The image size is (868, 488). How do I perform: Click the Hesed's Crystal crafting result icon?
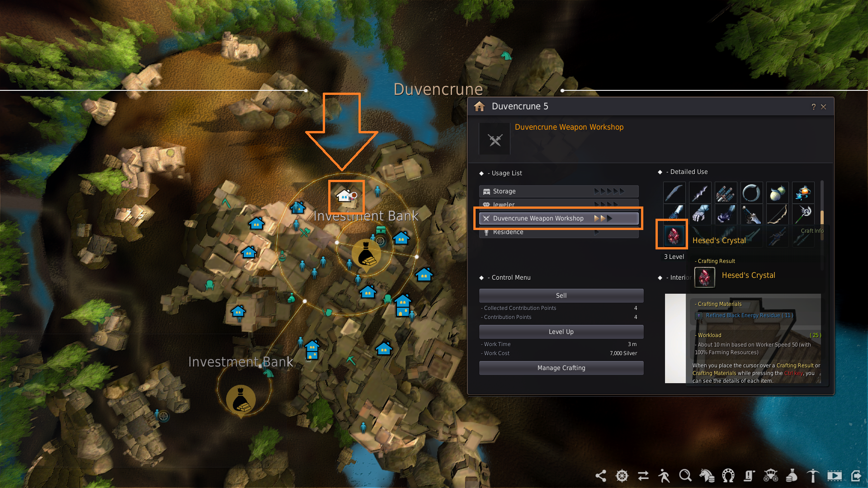704,277
